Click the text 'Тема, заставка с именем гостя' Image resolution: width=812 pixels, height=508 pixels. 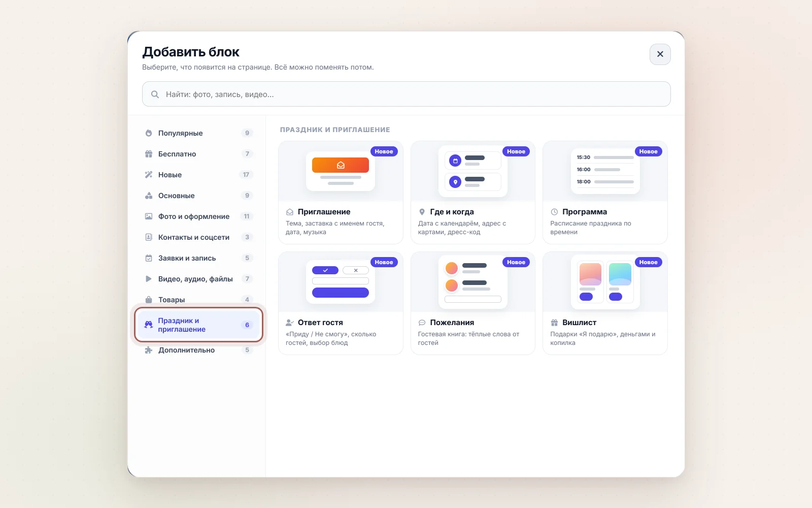(335, 224)
